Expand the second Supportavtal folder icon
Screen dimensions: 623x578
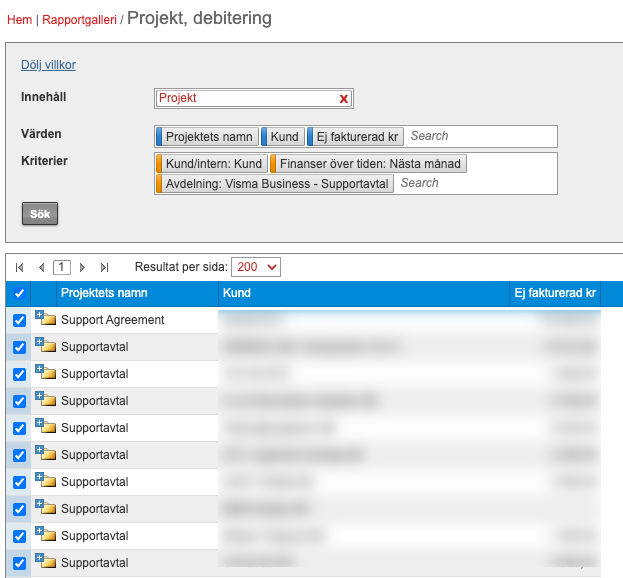click(x=45, y=372)
